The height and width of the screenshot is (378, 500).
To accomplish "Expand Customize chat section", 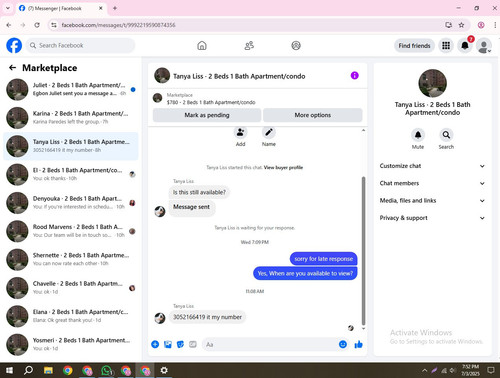I will click(432, 166).
